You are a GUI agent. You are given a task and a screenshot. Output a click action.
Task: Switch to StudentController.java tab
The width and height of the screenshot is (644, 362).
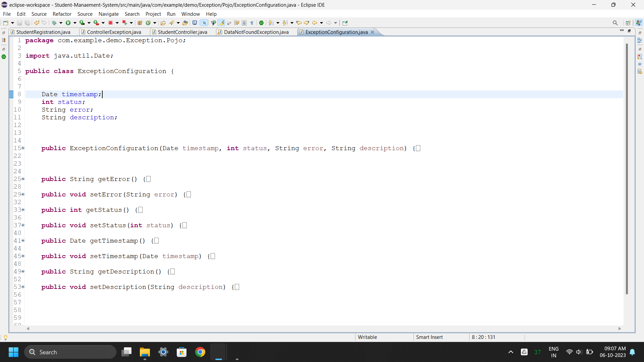182,32
